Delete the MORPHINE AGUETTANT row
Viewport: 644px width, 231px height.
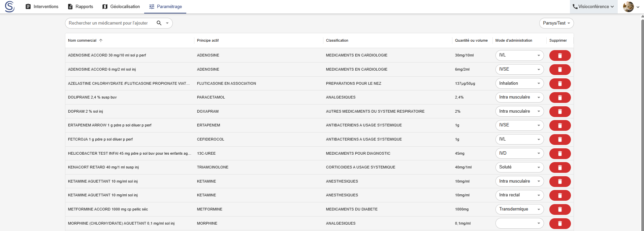pos(560,224)
